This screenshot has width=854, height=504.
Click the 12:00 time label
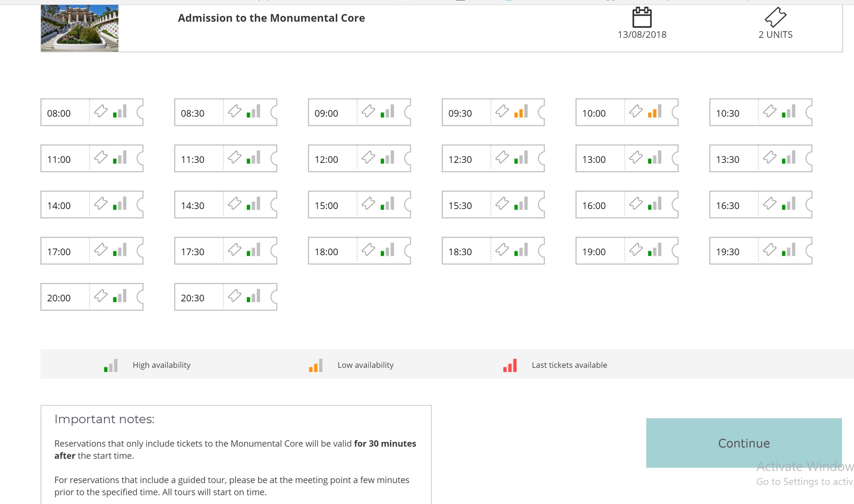pyautogui.click(x=326, y=160)
